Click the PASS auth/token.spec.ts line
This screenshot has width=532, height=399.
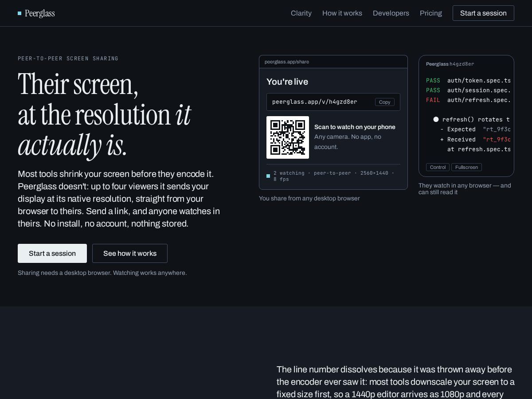[468, 81]
